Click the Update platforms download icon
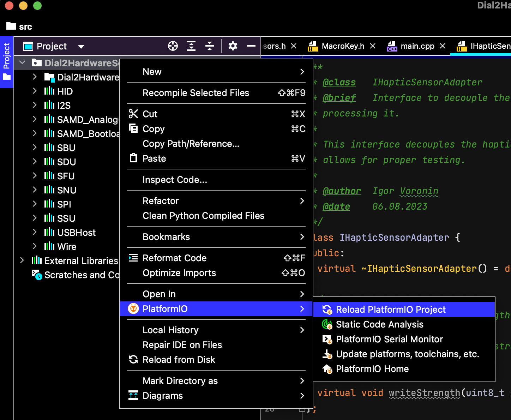This screenshot has width=511, height=420. click(327, 354)
